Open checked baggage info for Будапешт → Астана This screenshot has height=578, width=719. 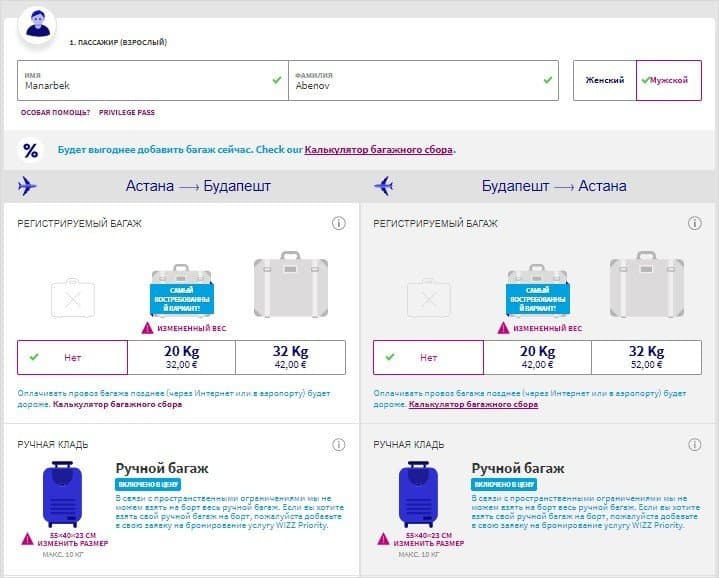[x=694, y=224]
